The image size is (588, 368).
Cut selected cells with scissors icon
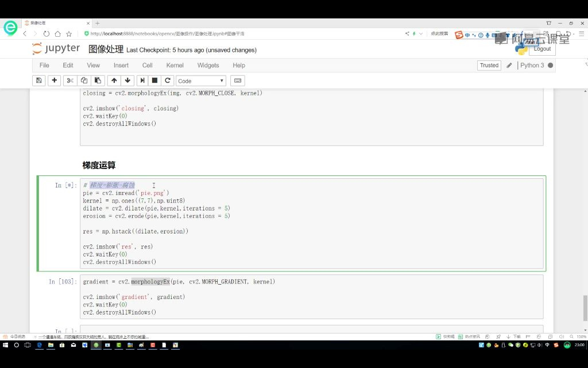click(70, 80)
